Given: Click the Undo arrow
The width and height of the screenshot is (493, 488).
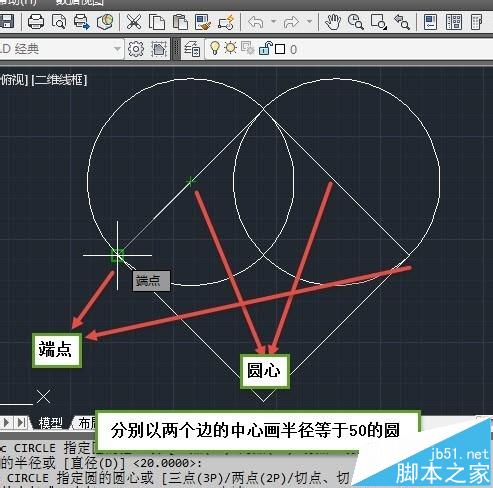Looking at the screenshot, I should coord(256,22).
